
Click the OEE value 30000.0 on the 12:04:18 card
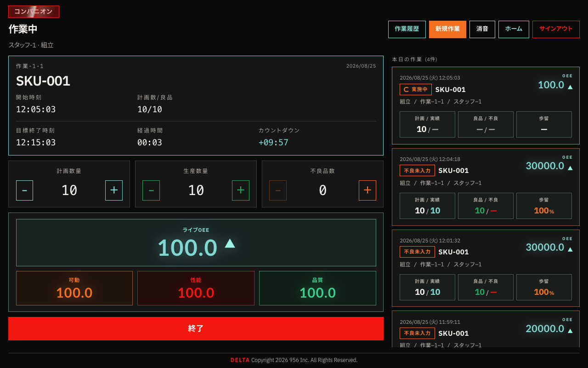click(x=545, y=166)
